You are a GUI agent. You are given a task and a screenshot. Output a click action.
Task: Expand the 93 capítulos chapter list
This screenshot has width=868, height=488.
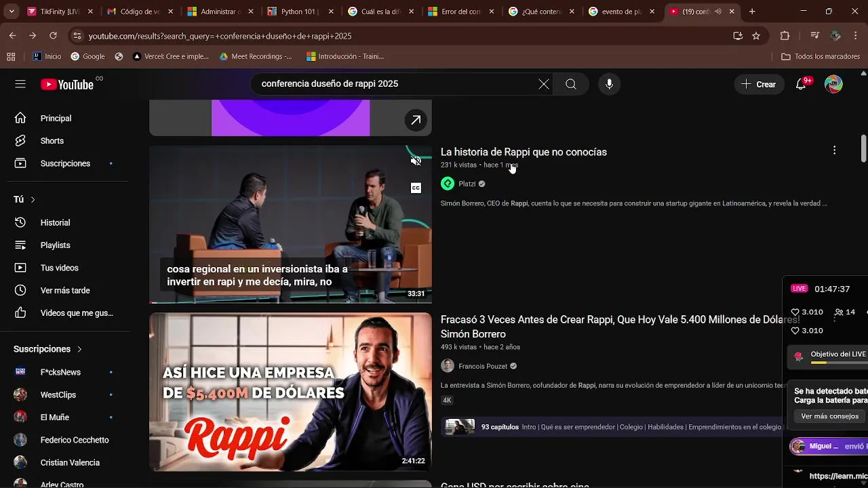610,427
